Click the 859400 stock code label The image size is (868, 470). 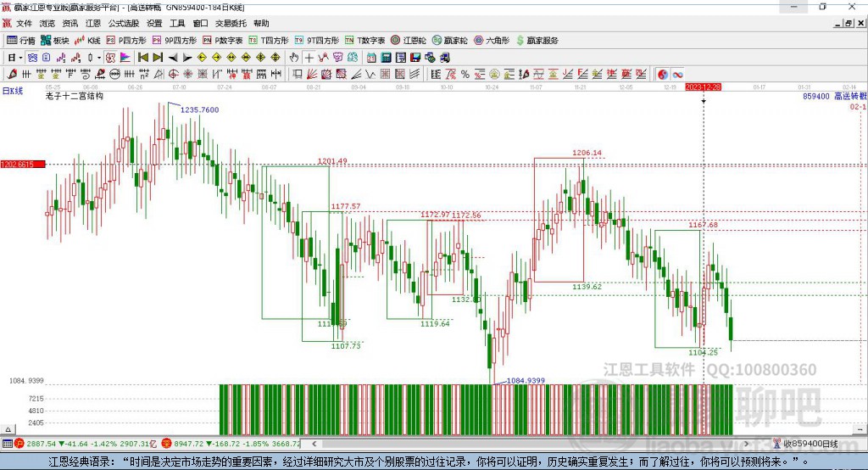pyautogui.click(x=816, y=97)
